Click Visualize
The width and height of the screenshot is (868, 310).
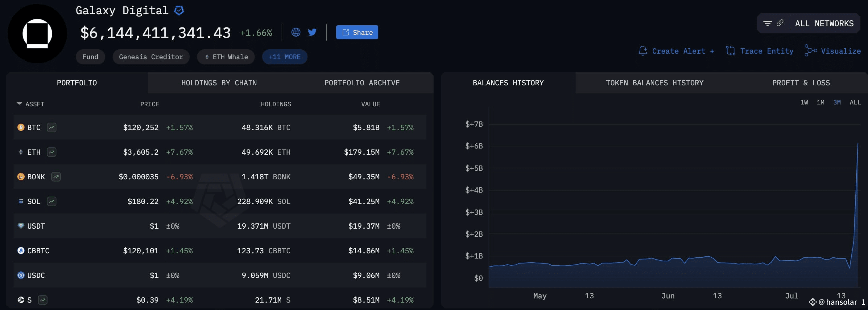832,51
